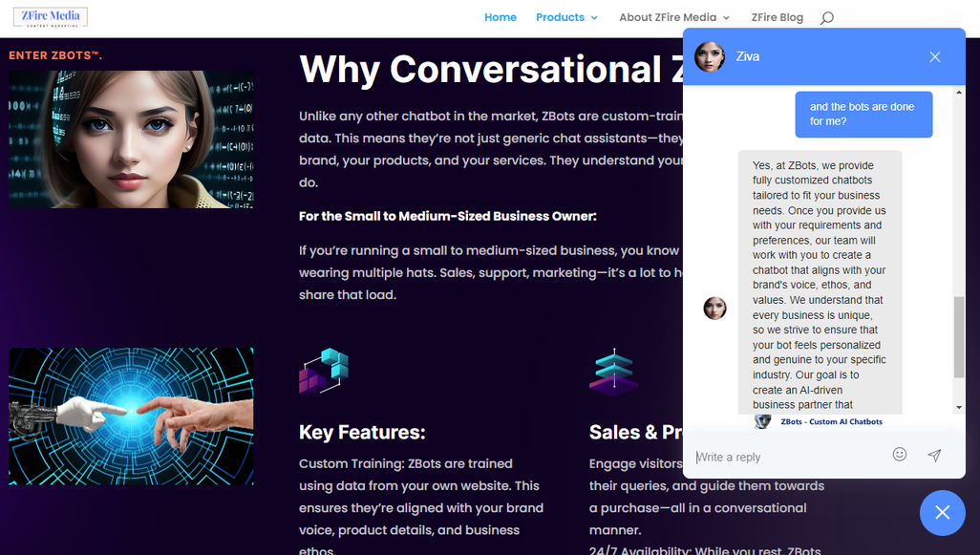Open the Products menu

[x=560, y=17]
